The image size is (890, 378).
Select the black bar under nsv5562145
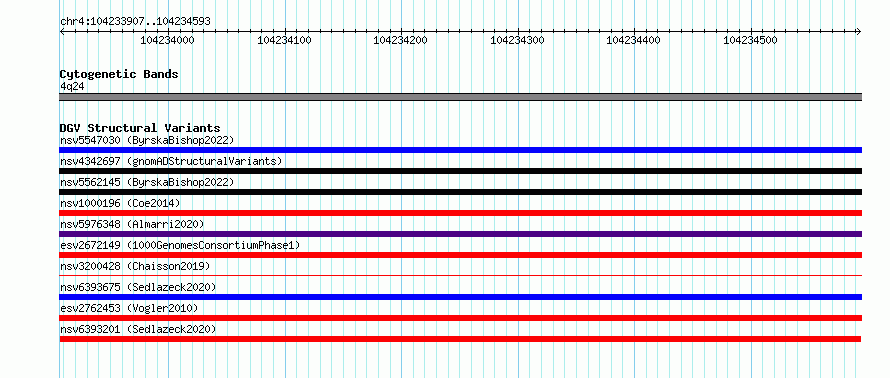point(460,192)
